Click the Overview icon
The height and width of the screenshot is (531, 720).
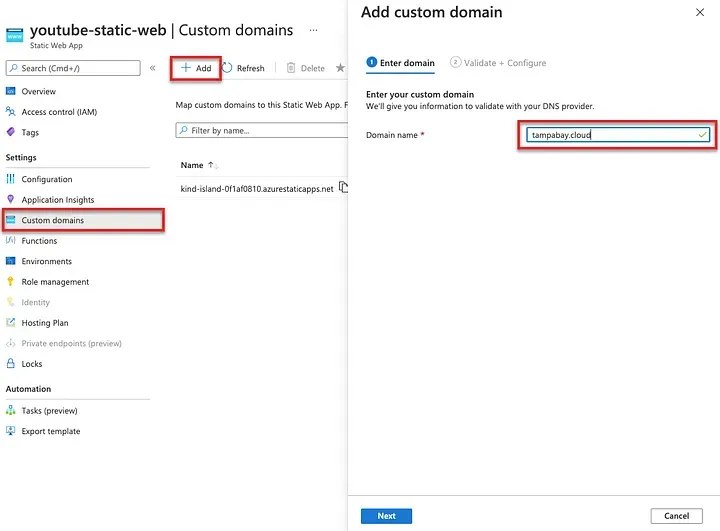click(x=11, y=91)
